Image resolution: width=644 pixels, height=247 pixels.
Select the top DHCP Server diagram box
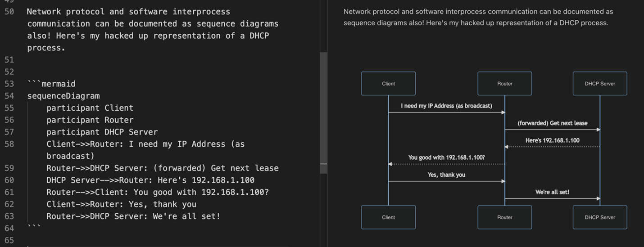coord(599,84)
